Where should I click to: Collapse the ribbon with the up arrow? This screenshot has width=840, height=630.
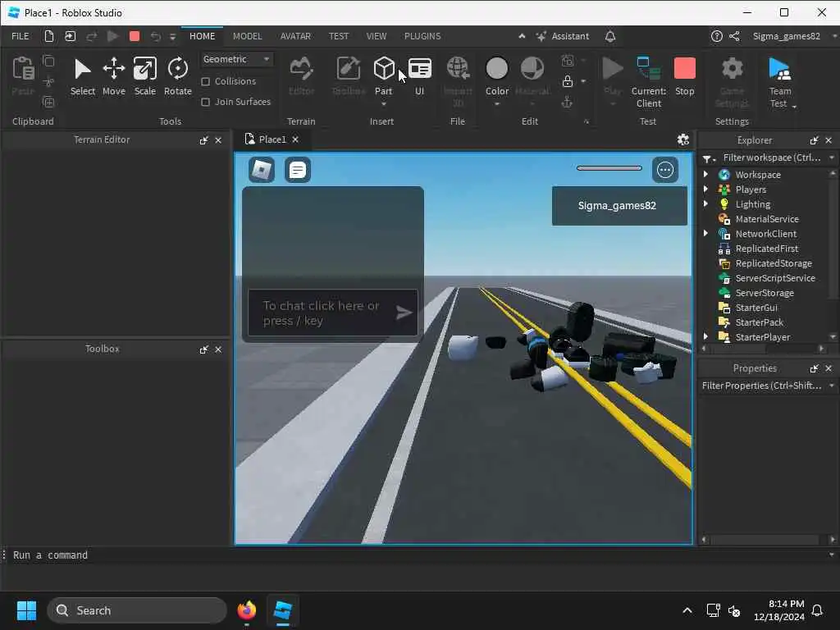tap(521, 36)
